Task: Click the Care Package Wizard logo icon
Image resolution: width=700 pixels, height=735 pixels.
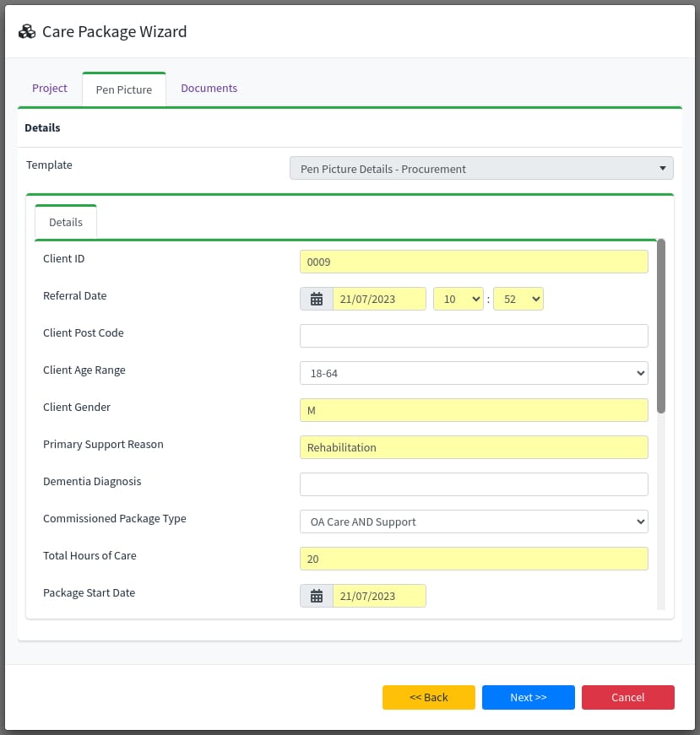Action: tap(26, 30)
